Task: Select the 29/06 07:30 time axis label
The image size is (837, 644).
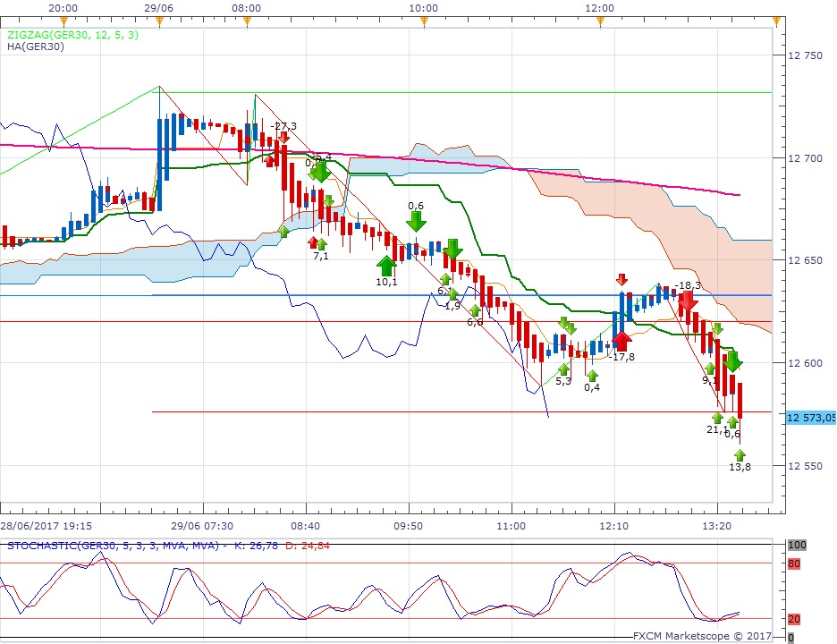Action: tap(202, 526)
